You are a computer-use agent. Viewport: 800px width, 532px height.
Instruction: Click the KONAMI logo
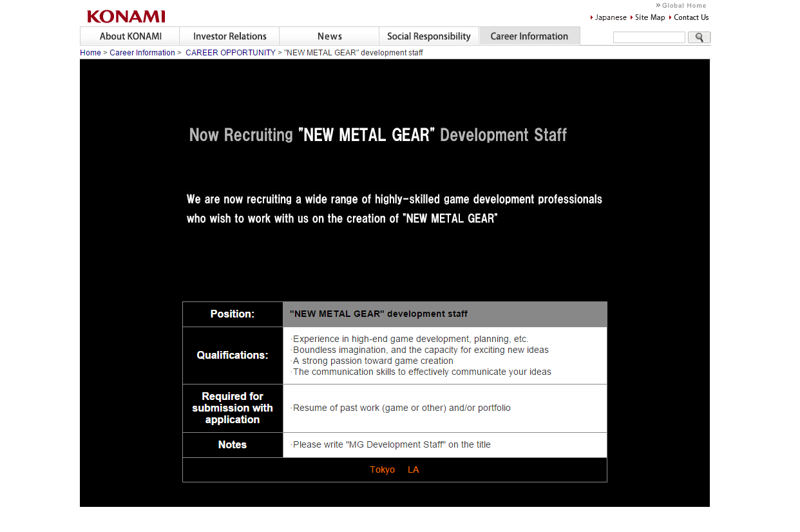[x=126, y=16]
